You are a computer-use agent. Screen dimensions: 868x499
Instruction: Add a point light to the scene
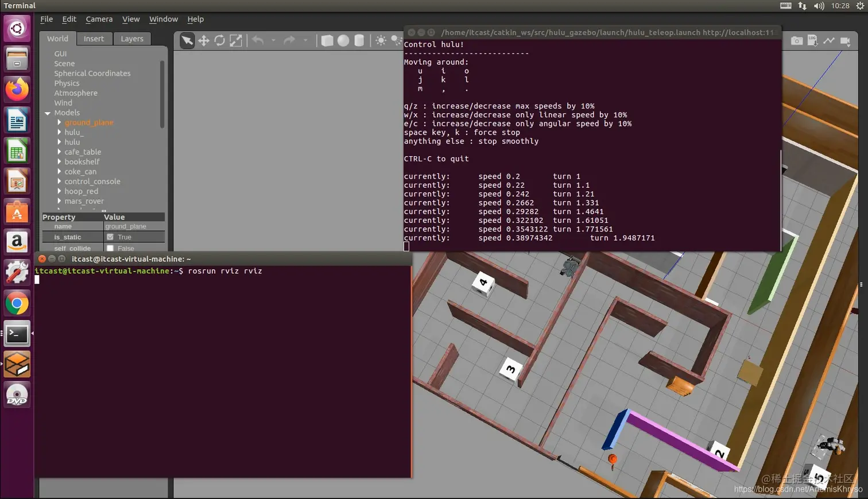click(x=381, y=41)
